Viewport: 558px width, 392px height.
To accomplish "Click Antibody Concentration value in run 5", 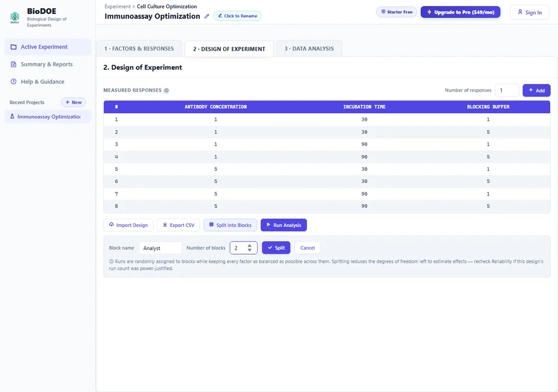I will click(215, 170).
